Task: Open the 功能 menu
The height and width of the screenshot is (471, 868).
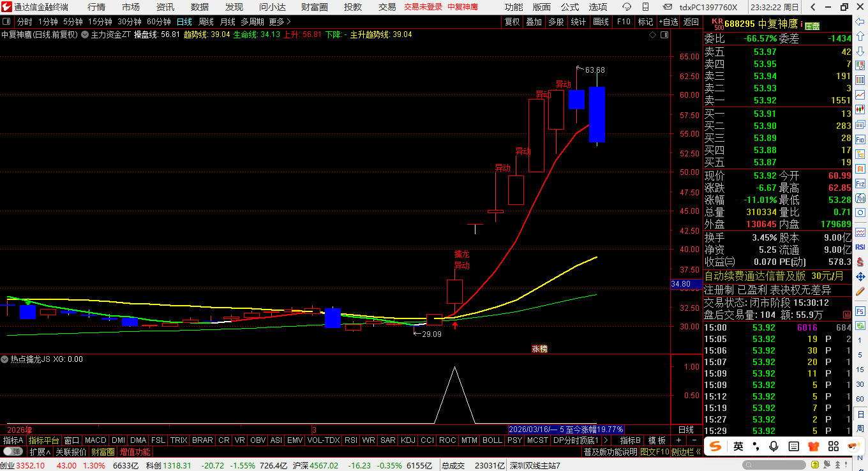Action: pos(514,7)
